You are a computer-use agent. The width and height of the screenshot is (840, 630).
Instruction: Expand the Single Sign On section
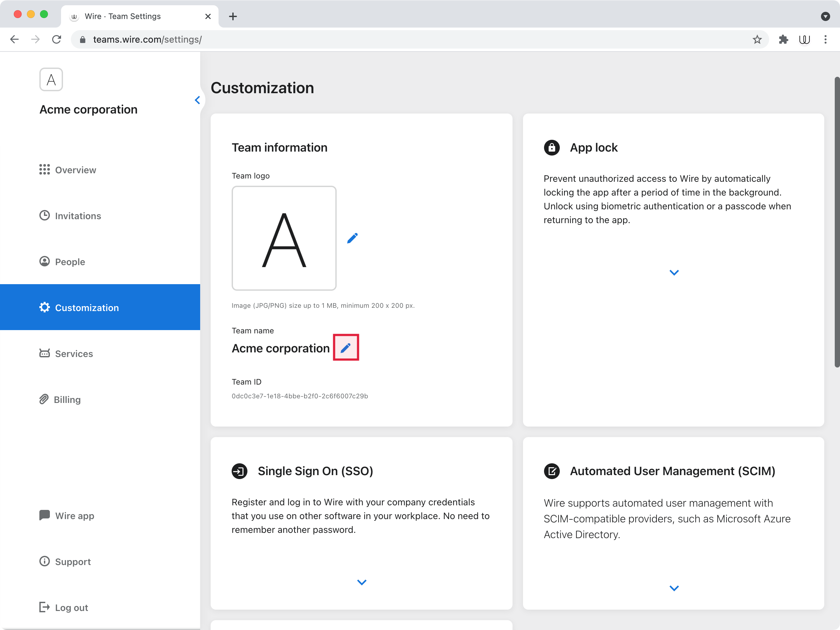pos(362,582)
